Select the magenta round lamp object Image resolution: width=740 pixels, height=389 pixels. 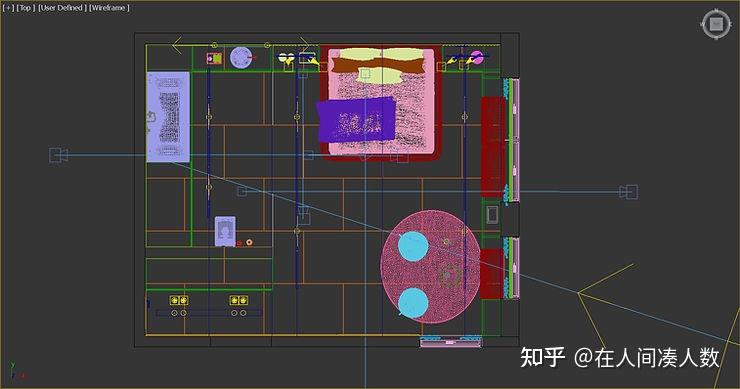pyautogui.click(x=477, y=58)
